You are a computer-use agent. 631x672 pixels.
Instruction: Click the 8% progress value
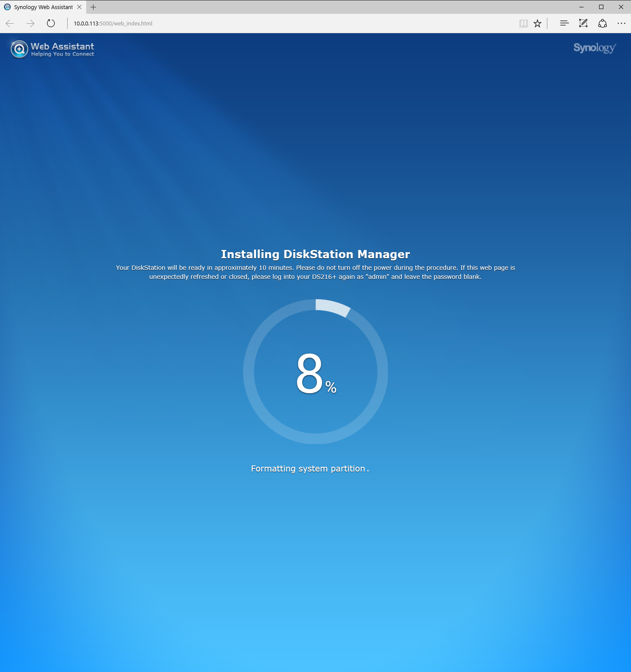point(316,373)
